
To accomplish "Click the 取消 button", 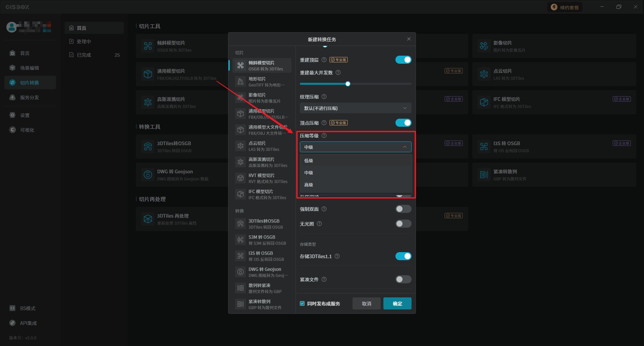I will (366, 303).
